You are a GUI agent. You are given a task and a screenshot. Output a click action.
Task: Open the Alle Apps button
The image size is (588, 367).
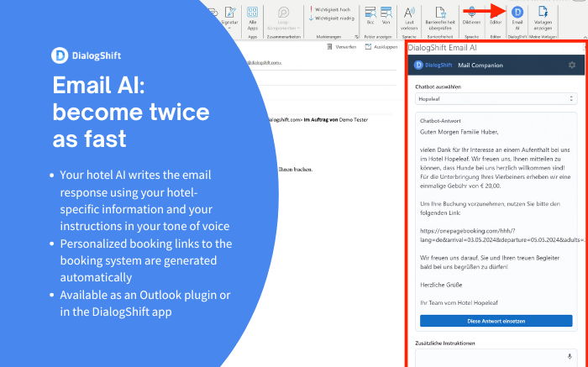252,18
